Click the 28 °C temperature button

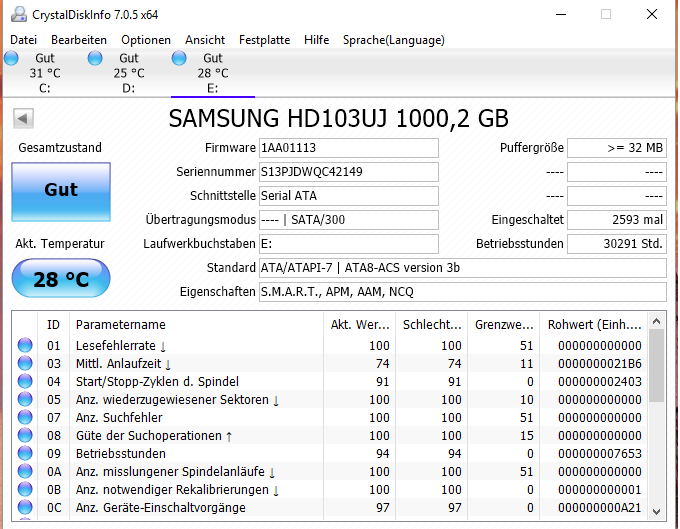(61, 278)
